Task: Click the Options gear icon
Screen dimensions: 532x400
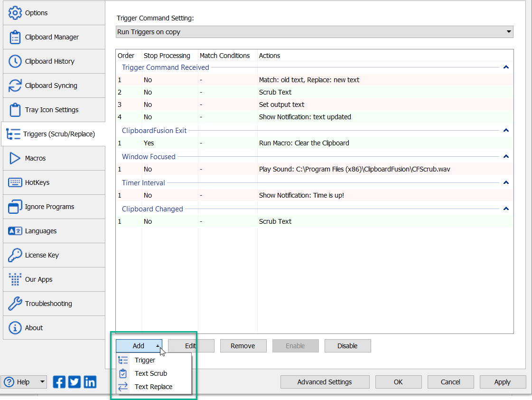Action: (15, 13)
